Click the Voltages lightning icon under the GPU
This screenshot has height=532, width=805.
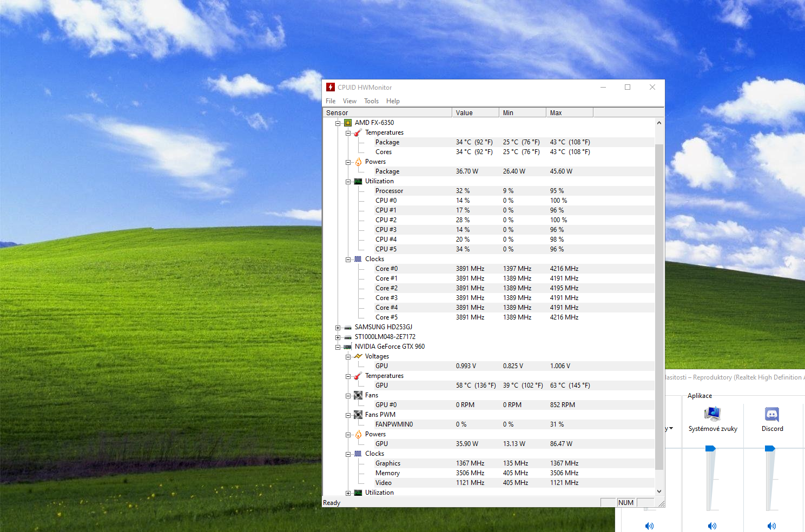coord(358,356)
